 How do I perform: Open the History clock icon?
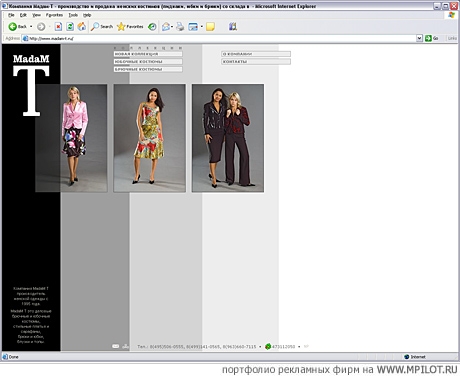[152, 27]
